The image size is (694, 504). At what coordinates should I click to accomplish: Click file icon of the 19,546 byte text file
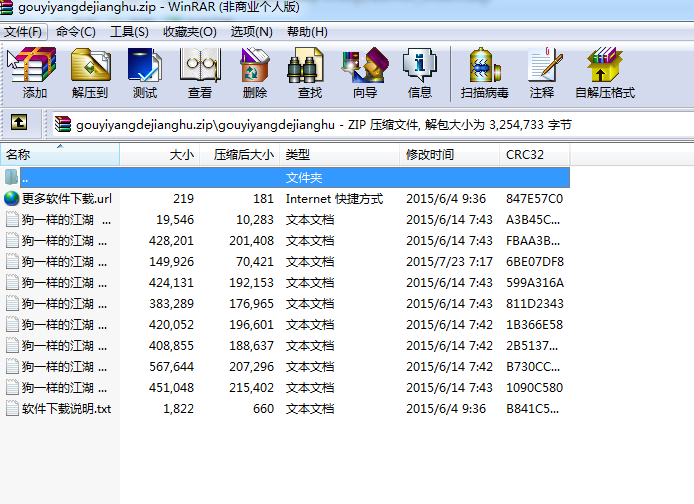coord(12,219)
